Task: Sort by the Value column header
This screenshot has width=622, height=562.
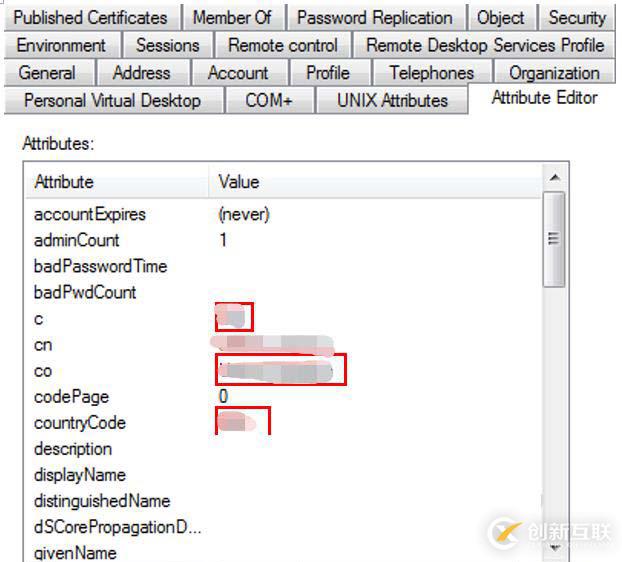Action: click(x=375, y=182)
